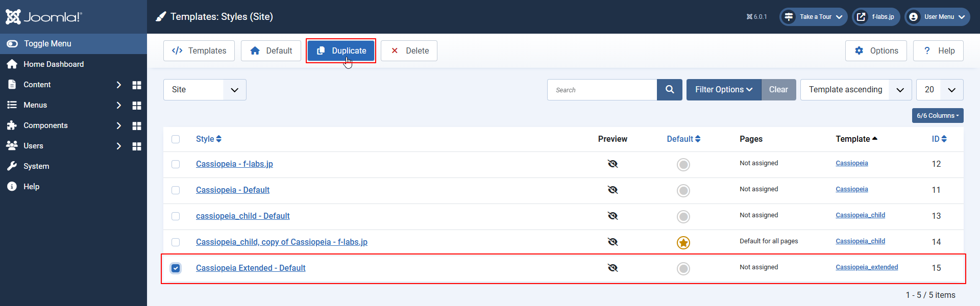Open the Components dashboard grid icon
This screenshot has height=306, width=980.
(137, 126)
